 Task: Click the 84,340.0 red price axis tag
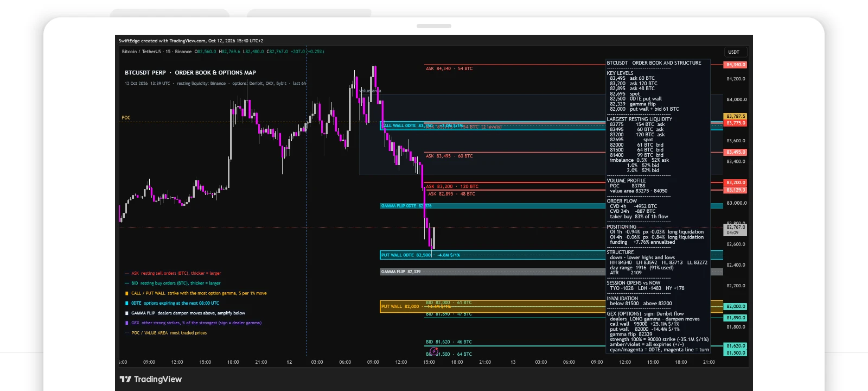coord(736,65)
